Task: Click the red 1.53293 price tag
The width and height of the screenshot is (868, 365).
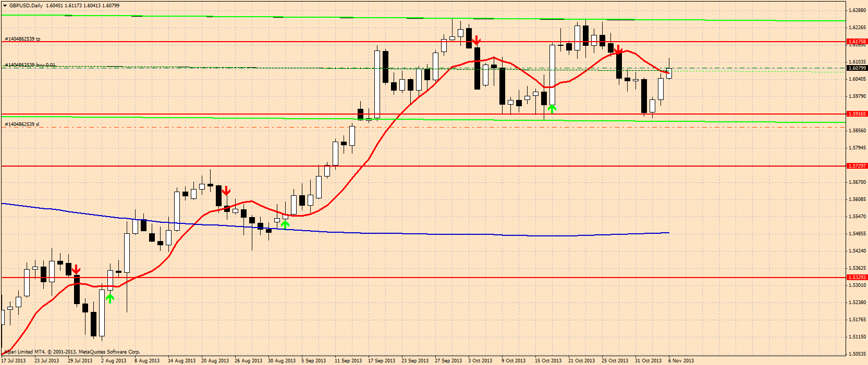Action: point(857,278)
